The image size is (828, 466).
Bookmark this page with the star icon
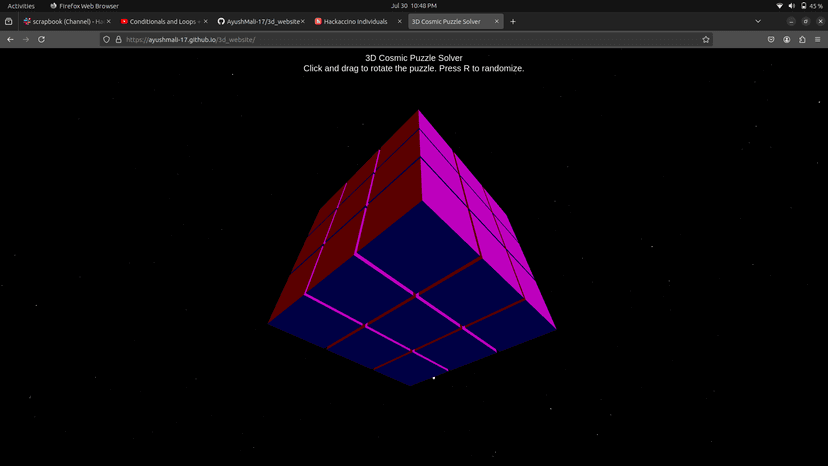(706, 39)
